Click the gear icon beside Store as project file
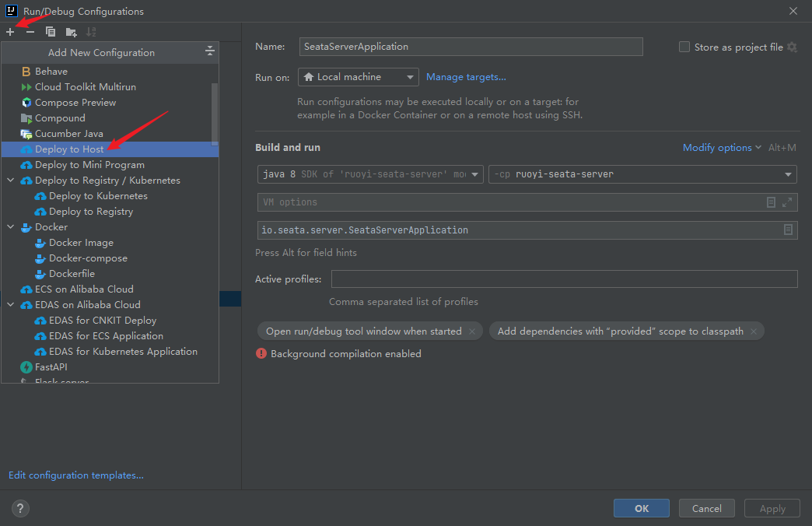Viewport: 812px width, 526px height. (792, 47)
